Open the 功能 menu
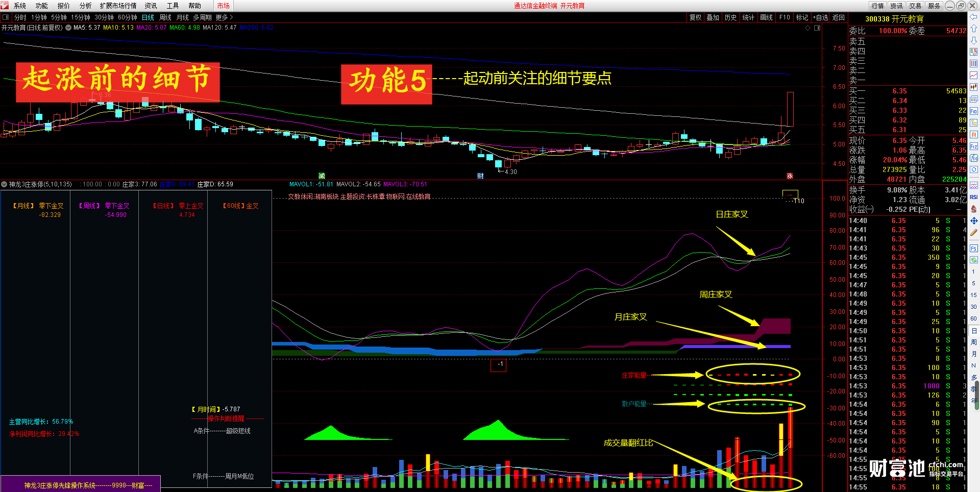The image size is (980, 492). [42, 6]
